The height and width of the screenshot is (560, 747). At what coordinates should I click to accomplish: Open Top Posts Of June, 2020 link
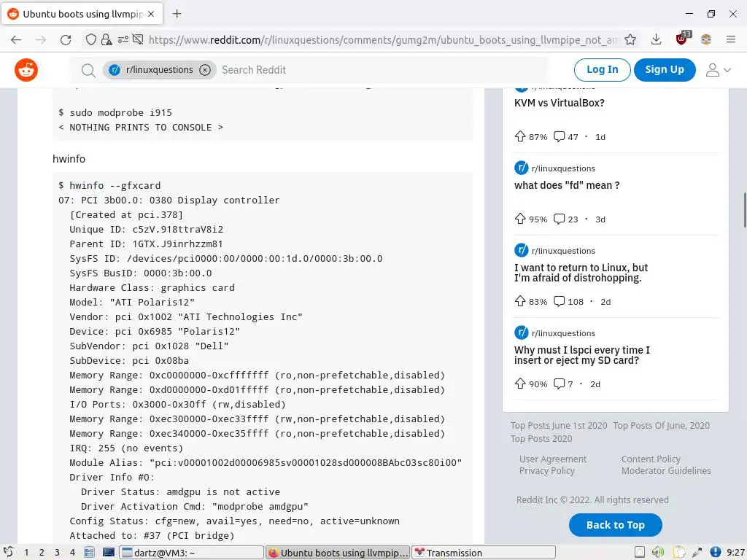coord(661,425)
